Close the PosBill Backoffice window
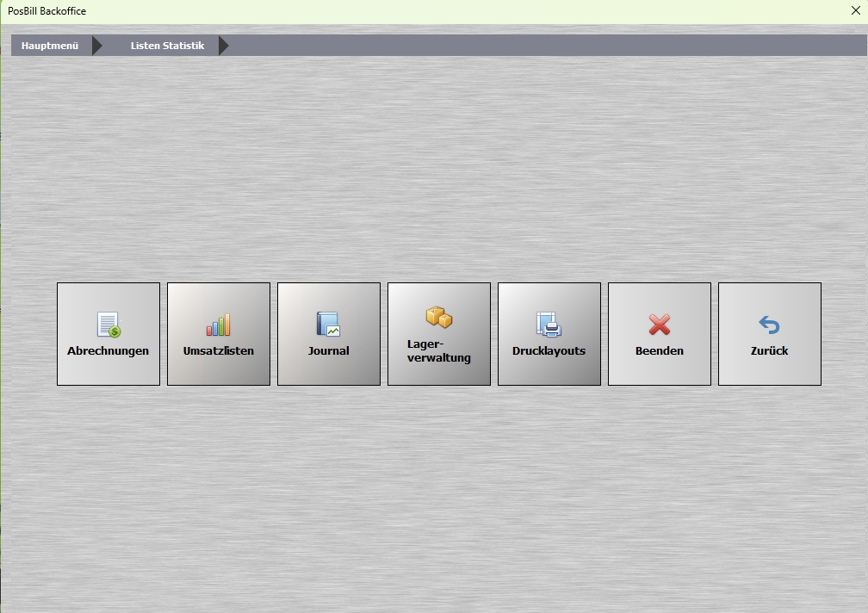This screenshot has width=868, height=613. [855, 10]
